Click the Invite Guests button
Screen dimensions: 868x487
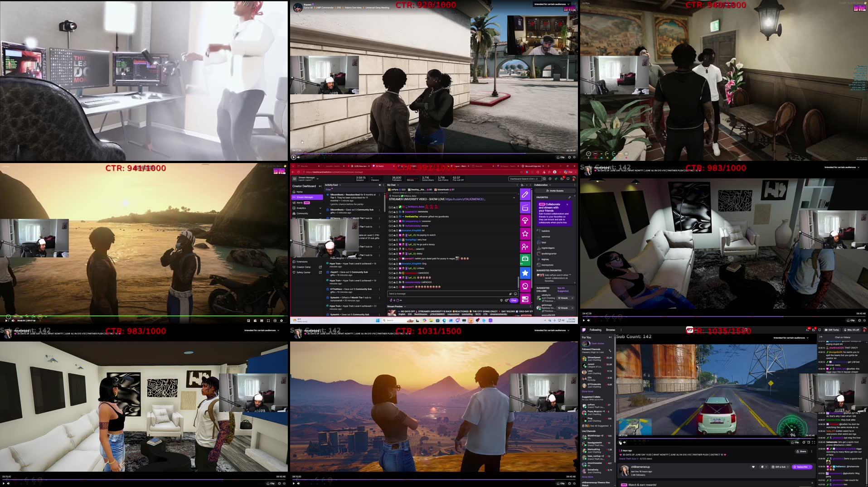554,191
